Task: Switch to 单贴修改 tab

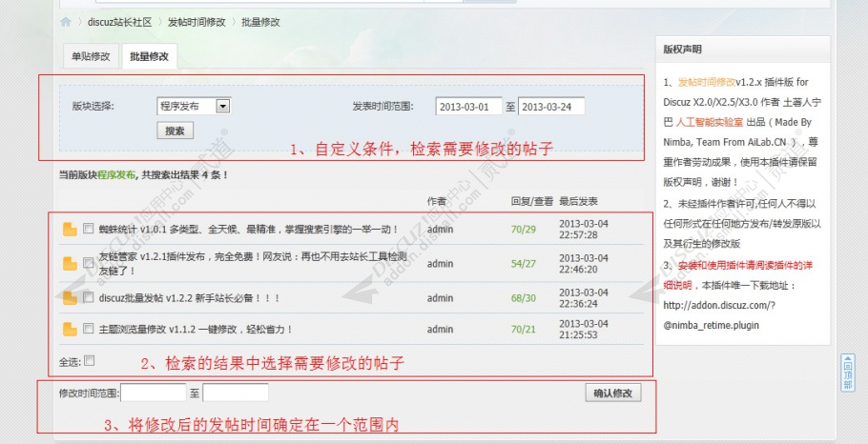Action: coord(91,56)
